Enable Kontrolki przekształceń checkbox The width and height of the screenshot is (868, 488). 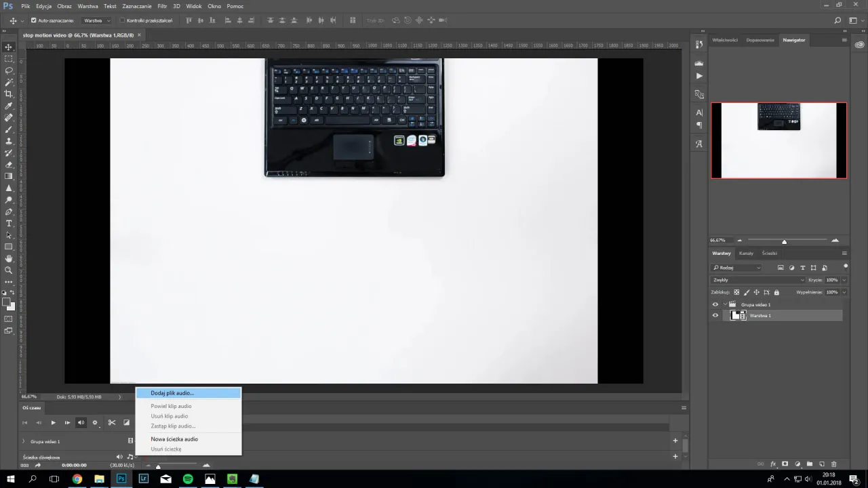(x=122, y=20)
